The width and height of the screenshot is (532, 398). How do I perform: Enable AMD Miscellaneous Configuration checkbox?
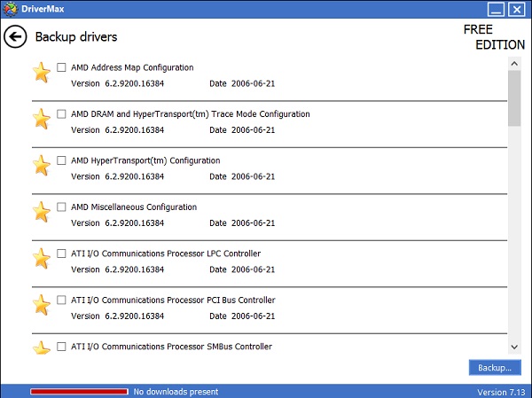point(61,207)
